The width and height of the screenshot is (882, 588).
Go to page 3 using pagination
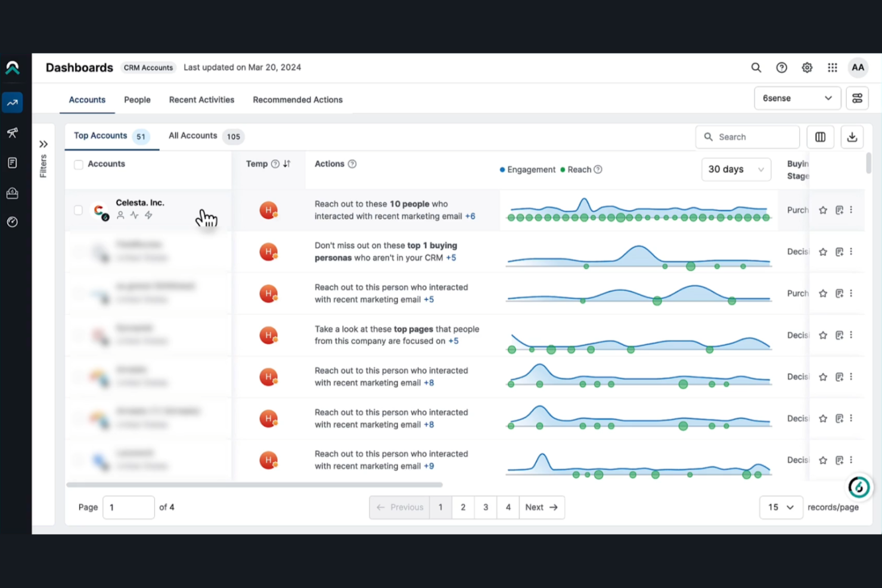coord(485,507)
